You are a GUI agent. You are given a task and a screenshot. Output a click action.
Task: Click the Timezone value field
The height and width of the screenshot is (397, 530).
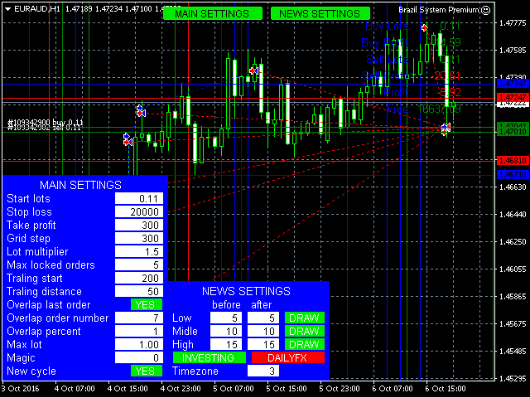point(263,371)
